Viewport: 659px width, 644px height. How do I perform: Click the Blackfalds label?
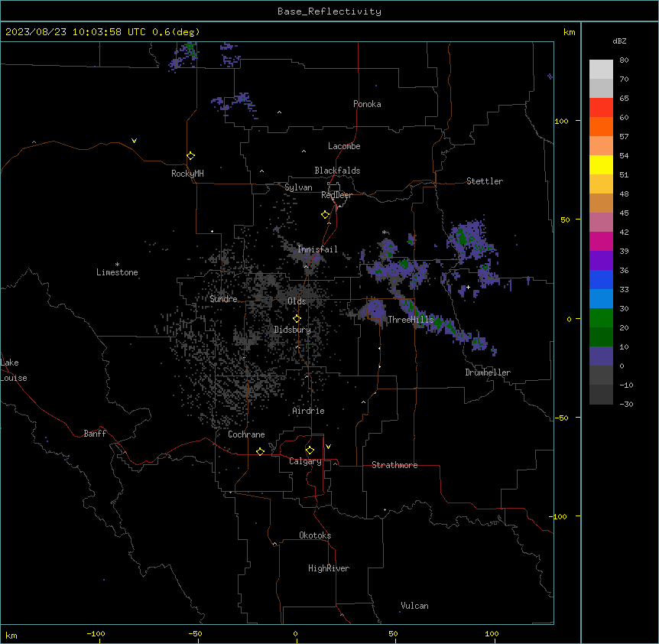[x=337, y=171]
